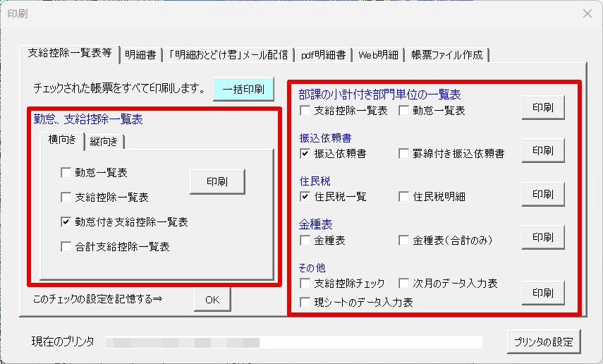The image size is (603, 364).
Task: Open the 帳票ファイル作成 tab
Action: coord(447,55)
